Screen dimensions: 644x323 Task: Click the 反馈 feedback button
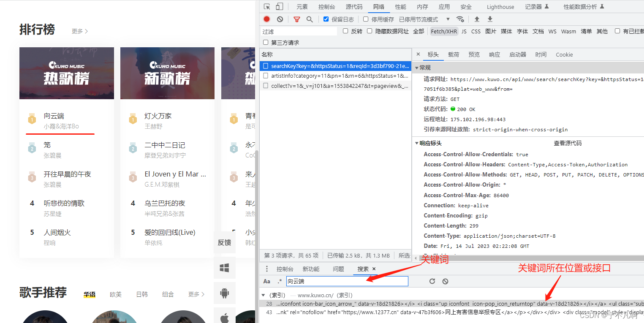[x=224, y=242]
